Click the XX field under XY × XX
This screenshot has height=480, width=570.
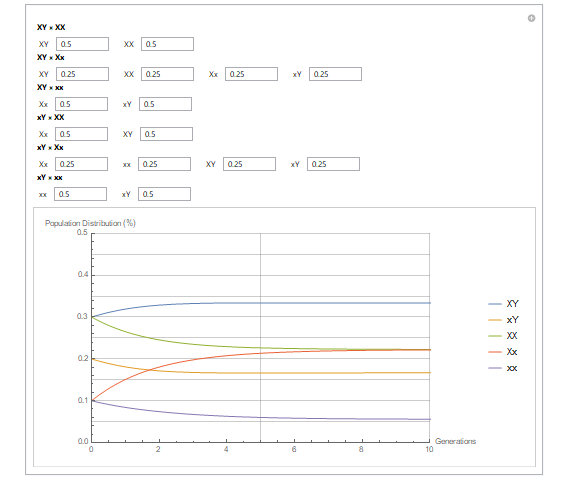coord(167,44)
